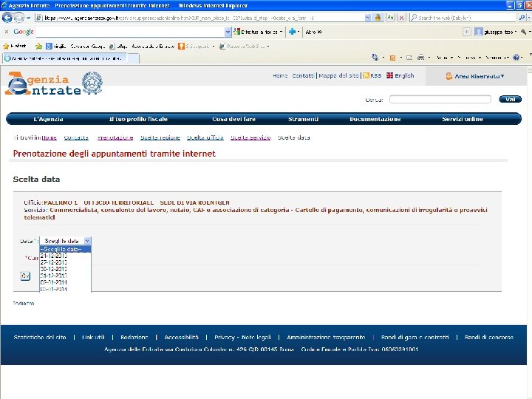Open the L'Agenzia menu
532x399 pixels.
(48, 119)
